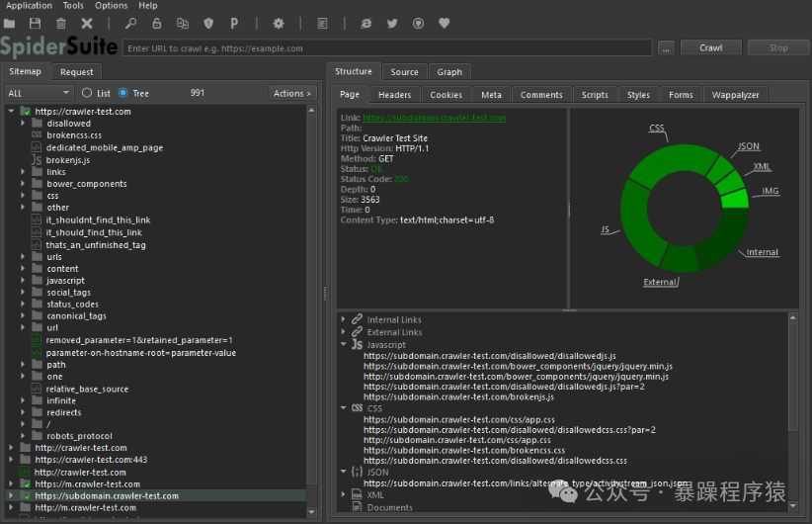Click the heart icon in toolbar
Image resolution: width=812 pixels, height=524 pixels.
point(444,23)
